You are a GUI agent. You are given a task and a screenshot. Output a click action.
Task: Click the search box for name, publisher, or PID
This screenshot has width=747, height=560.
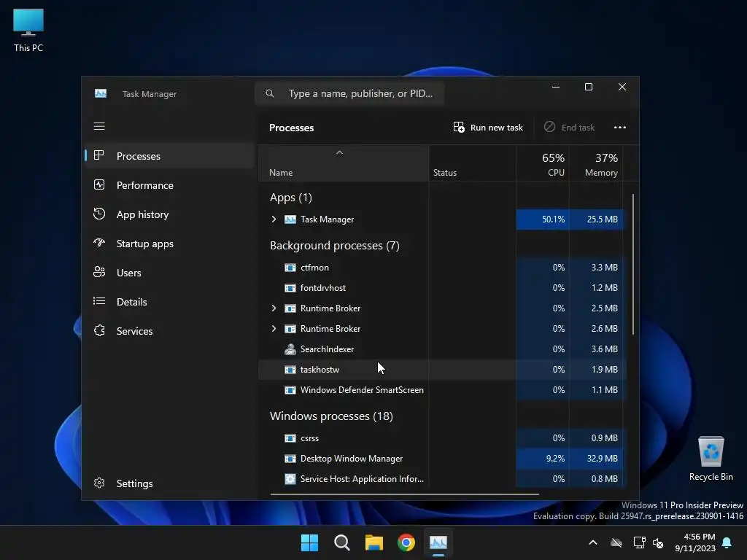click(349, 93)
